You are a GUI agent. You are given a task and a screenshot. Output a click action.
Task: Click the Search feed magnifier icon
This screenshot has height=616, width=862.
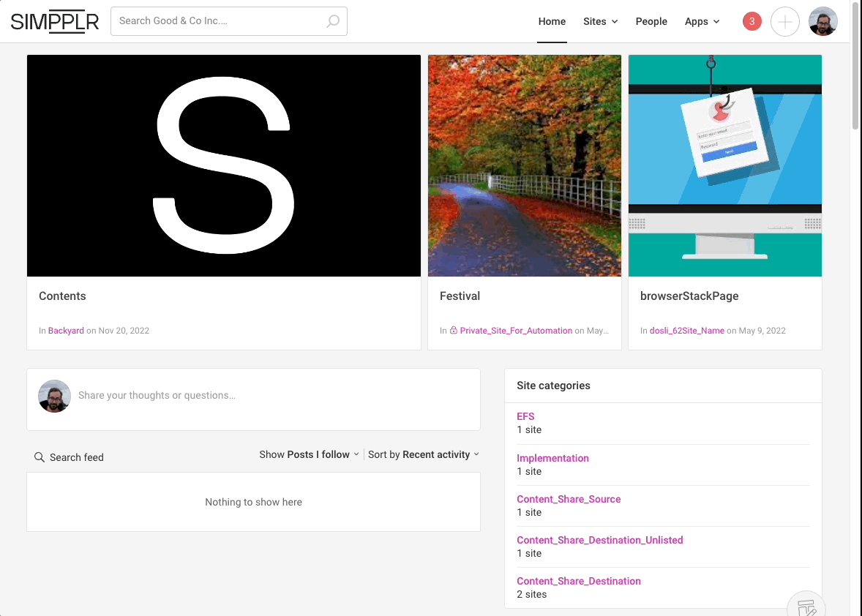click(x=40, y=457)
